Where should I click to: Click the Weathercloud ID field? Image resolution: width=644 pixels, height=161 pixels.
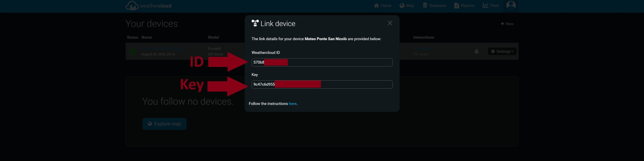click(x=322, y=62)
